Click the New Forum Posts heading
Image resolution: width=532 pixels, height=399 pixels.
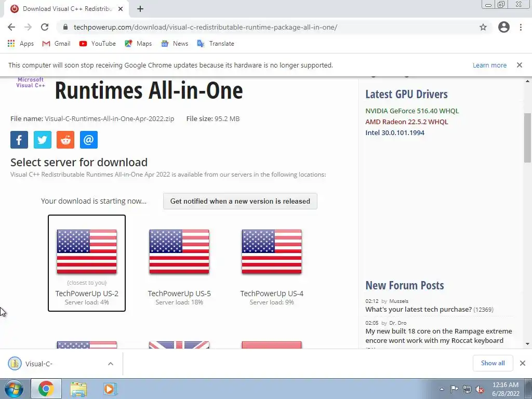(x=404, y=285)
